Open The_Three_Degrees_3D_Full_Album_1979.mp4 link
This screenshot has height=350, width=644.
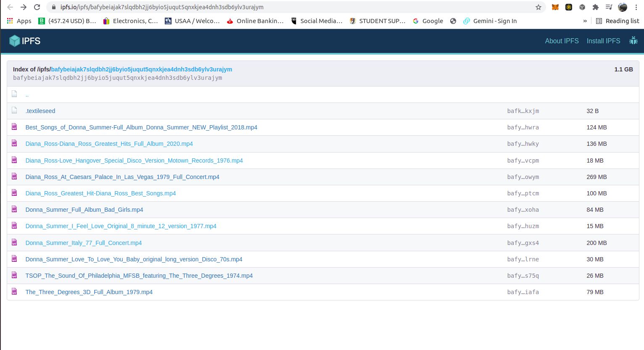pos(89,292)
